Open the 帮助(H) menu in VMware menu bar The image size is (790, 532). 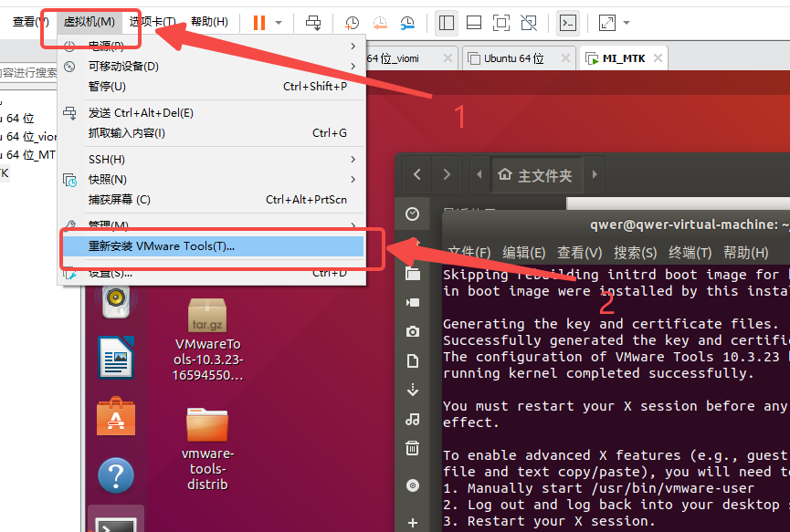click(x=209, y=22)
